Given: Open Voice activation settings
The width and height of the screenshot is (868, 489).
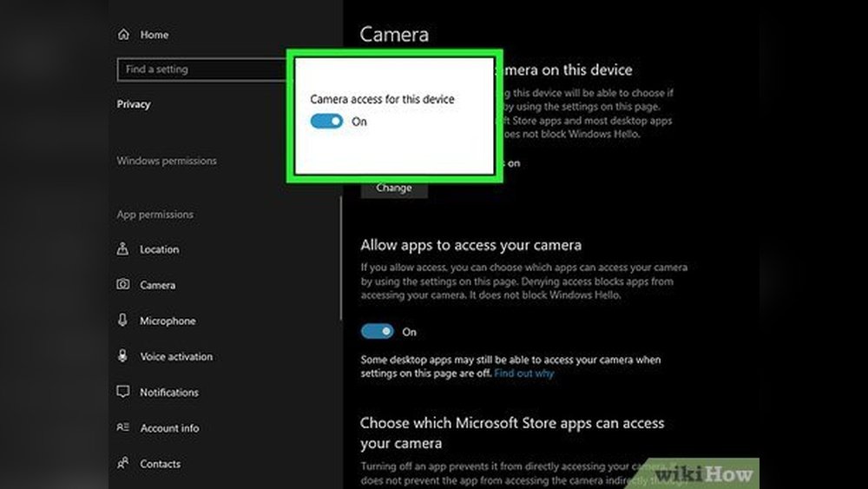Looking at the screenshot, I should point(176,357).
